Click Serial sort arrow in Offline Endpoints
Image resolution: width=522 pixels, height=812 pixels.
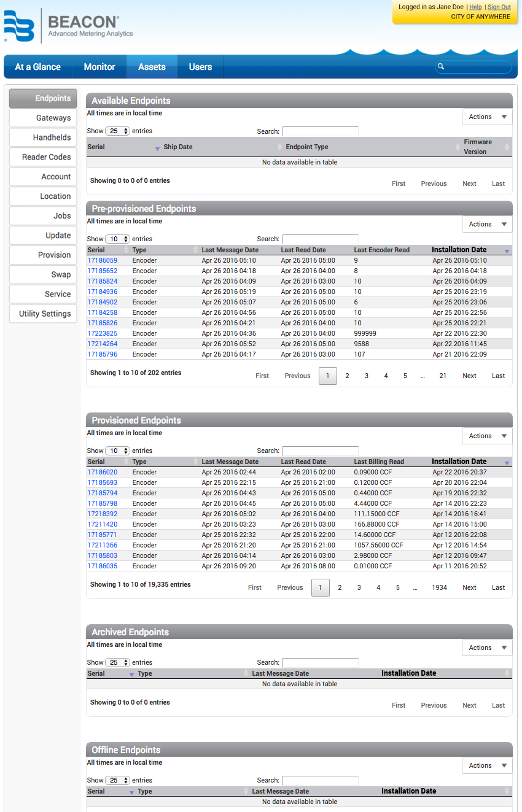pos(131,791)
